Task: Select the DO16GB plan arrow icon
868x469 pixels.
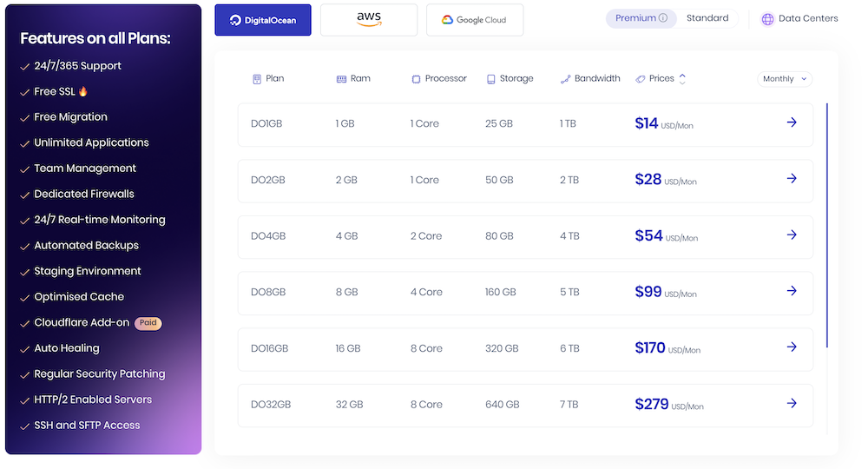Action: (791, 347)
